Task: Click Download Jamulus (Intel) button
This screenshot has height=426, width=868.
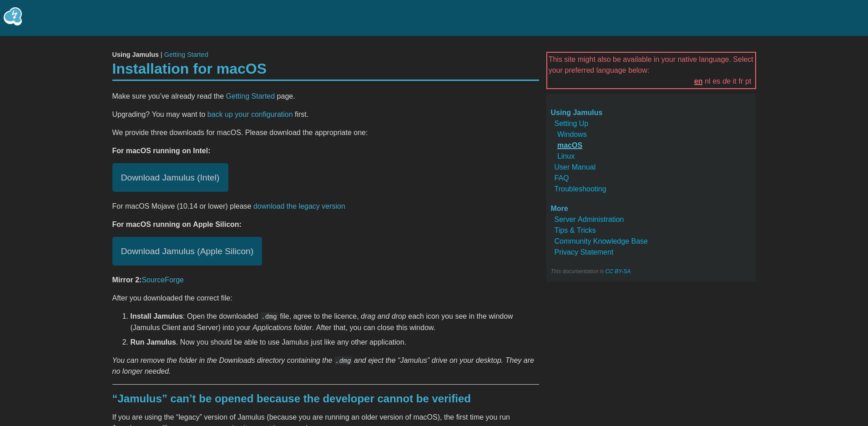Action: coord(170,178)
